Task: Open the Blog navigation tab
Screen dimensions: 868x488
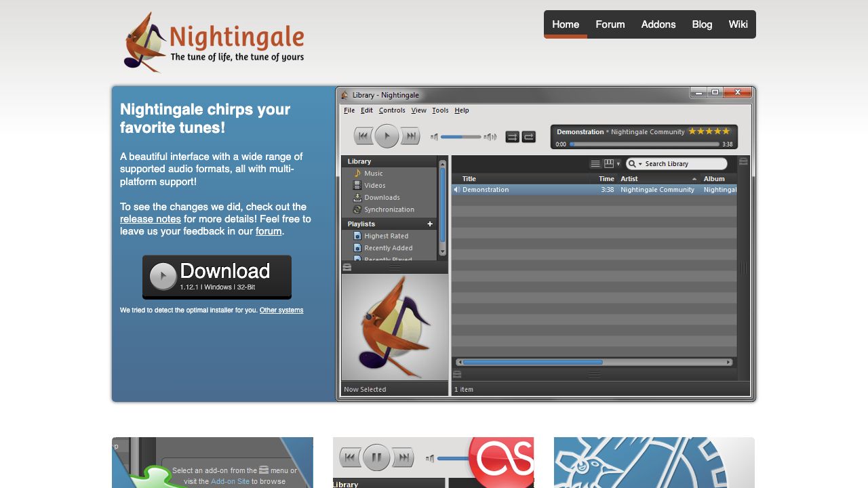Action: tap(702, 24)
